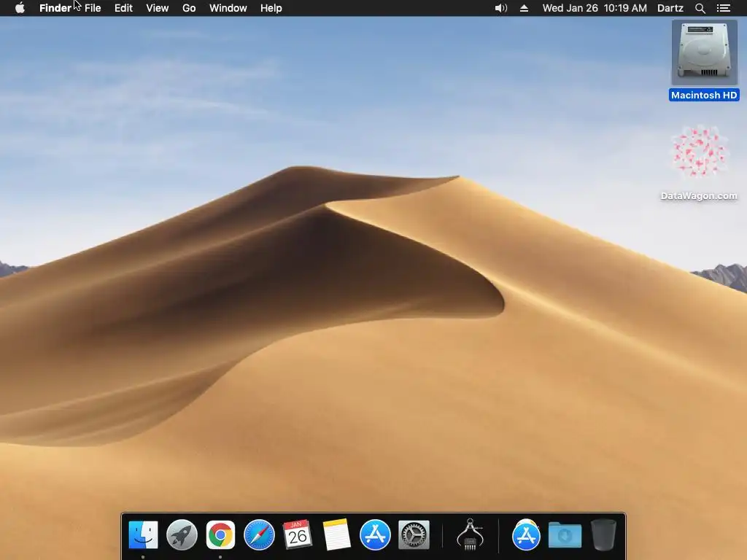The height and width of the screenshot is (560, 747).
Task: Open the Dartz user menu
Action: [x=670, y=8]
